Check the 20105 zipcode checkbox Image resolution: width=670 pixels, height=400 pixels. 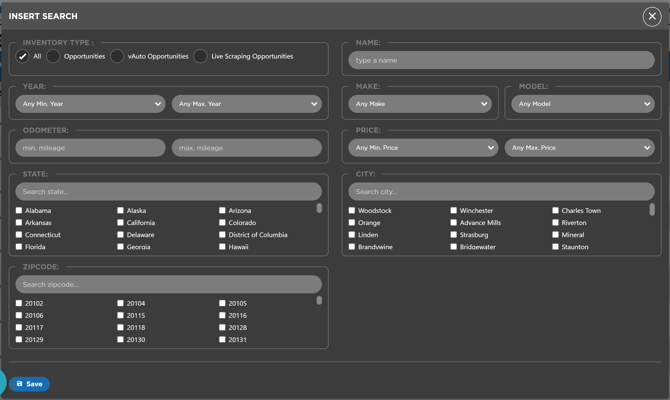[x=222, y=303]
